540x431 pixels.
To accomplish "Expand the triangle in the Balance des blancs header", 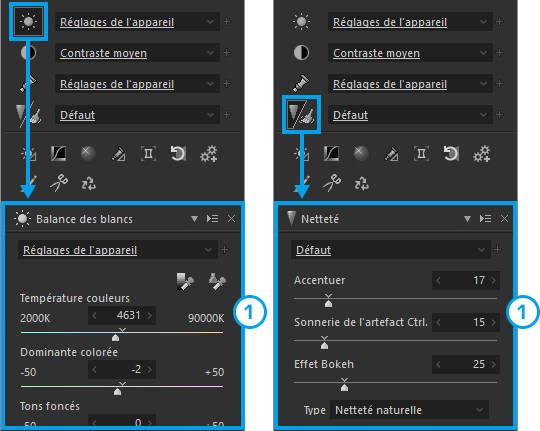I will click(x=194, y=219).
